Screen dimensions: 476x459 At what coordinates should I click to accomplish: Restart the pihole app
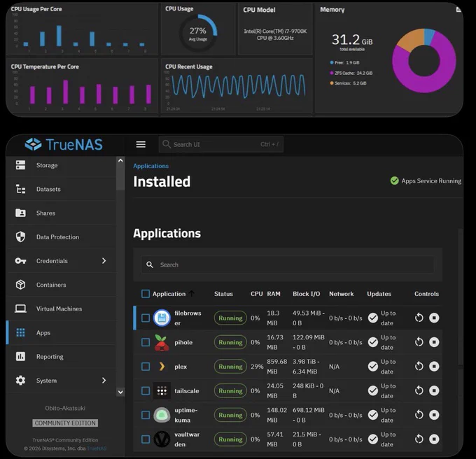[419, 342]
